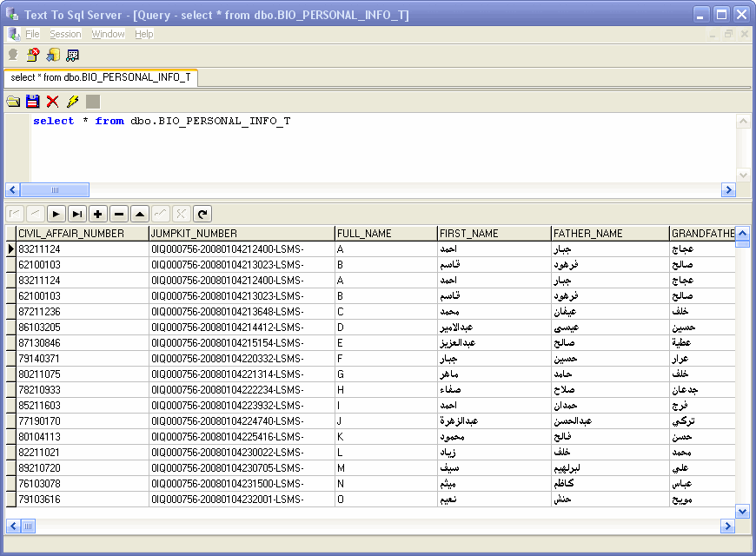
Task: Click the query editor scroll right arrow
Action: coord(728,190)
